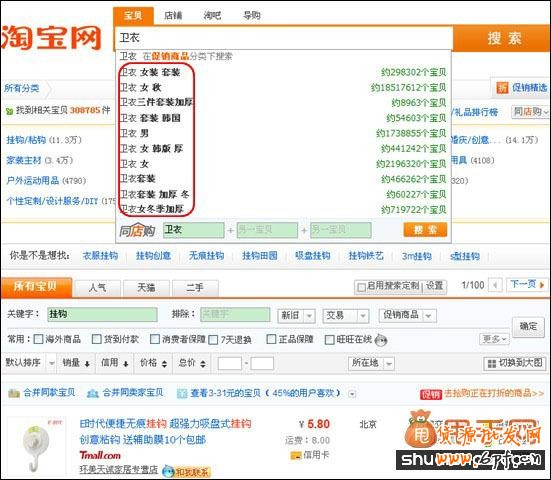Click the 合并同卖家宝贝 icon
Viewport: 551px width, 480px height.
click(92, 393)
